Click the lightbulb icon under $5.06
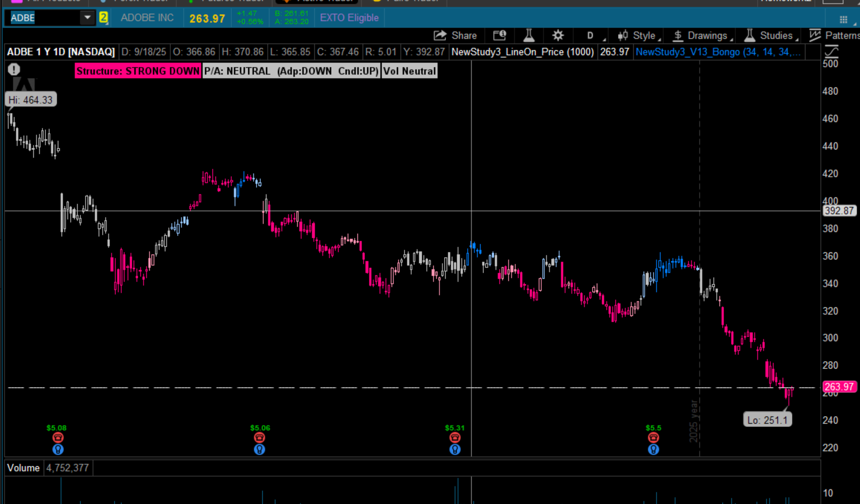860x504 pixels. tap(259, 449)
